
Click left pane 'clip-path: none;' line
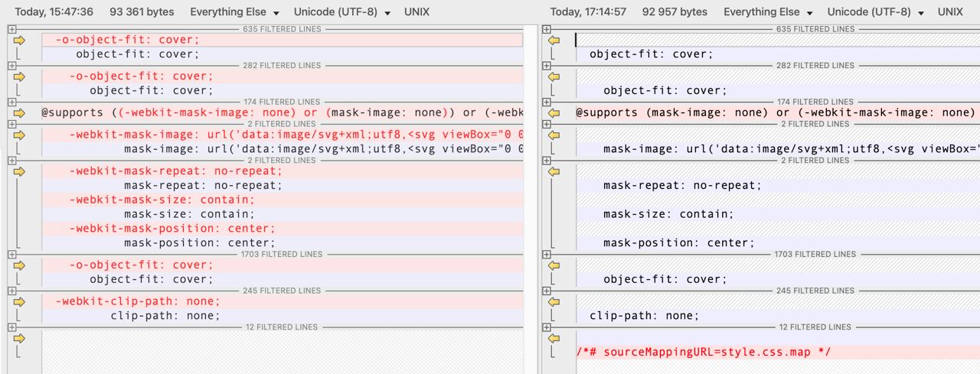click(x=283, y=316)
